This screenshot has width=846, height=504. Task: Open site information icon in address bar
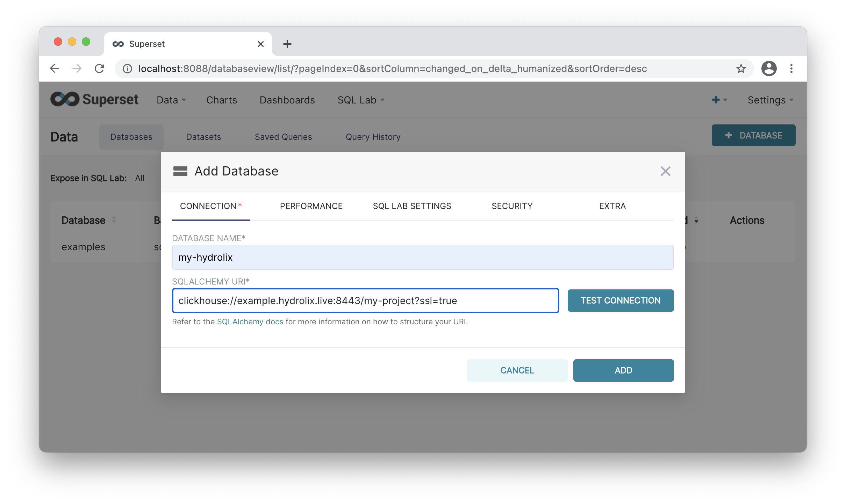point(128,69)
